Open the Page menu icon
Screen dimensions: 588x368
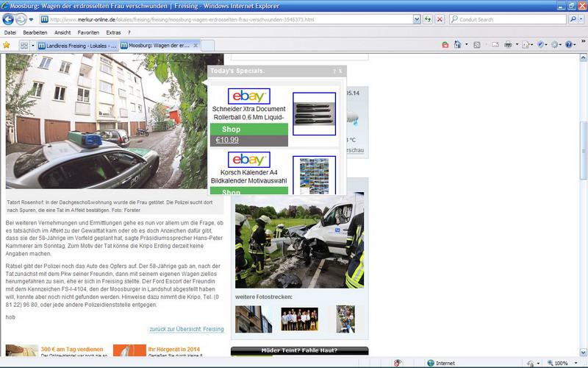coord(527,45)
